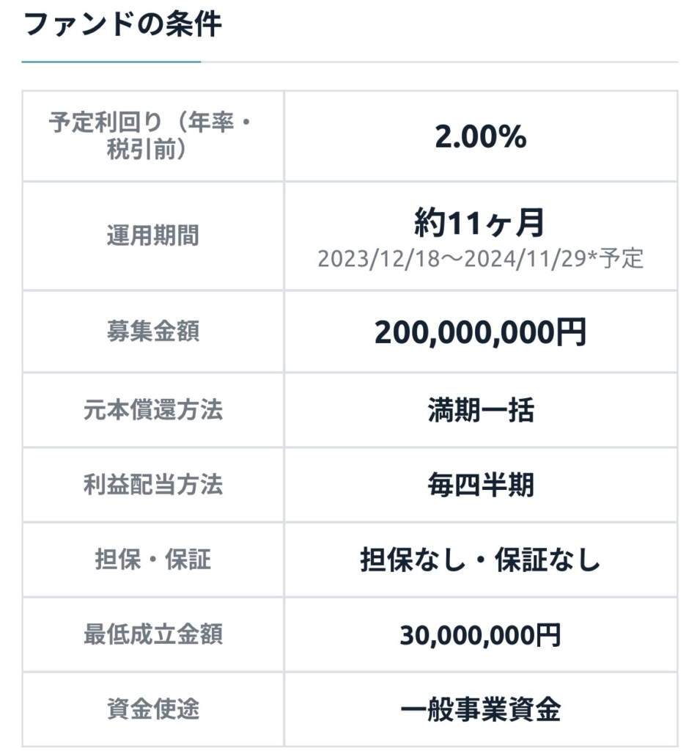This screenshot has height=751, width=700.
Task: Select the 担保・保証 label
Action: 152,560
